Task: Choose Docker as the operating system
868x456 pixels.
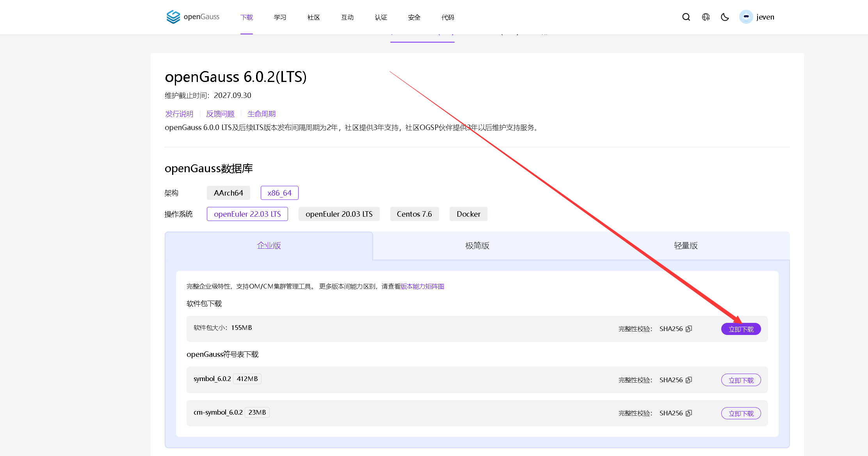Action: (x=468, y=214)
